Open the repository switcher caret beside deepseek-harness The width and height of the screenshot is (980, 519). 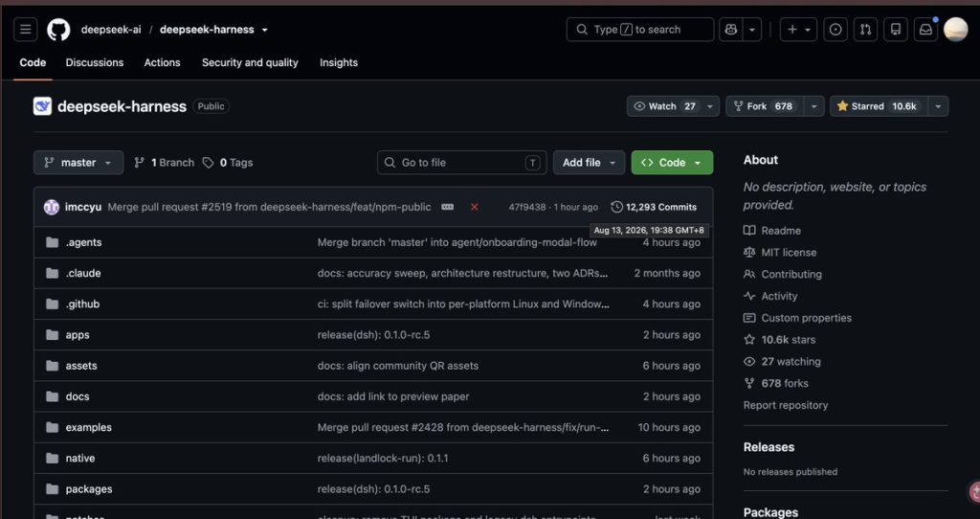265,30
